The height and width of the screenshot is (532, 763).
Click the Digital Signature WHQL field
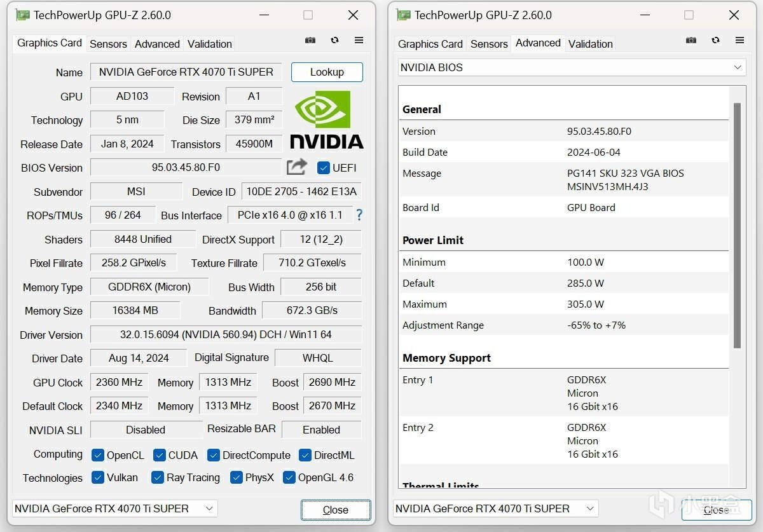[318, 358]
